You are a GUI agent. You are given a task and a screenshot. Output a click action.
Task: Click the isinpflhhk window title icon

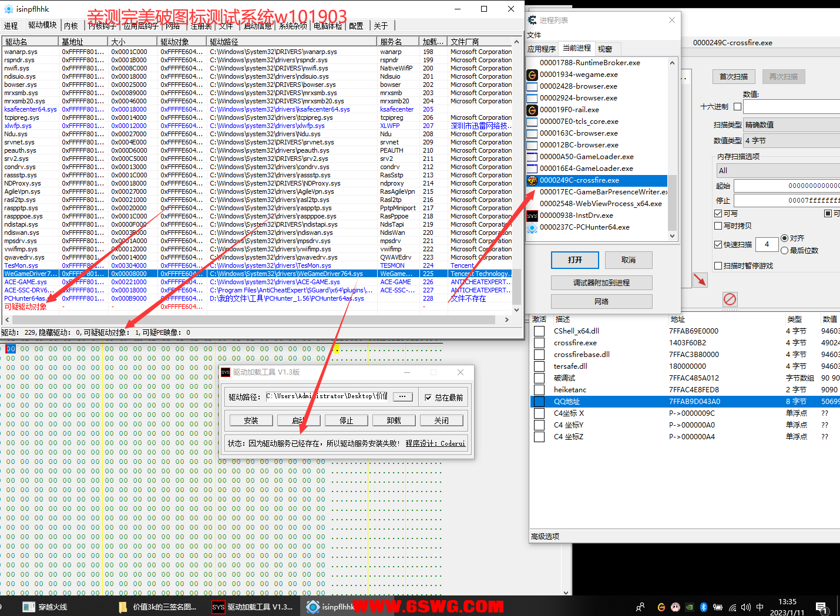coord(9,9)
